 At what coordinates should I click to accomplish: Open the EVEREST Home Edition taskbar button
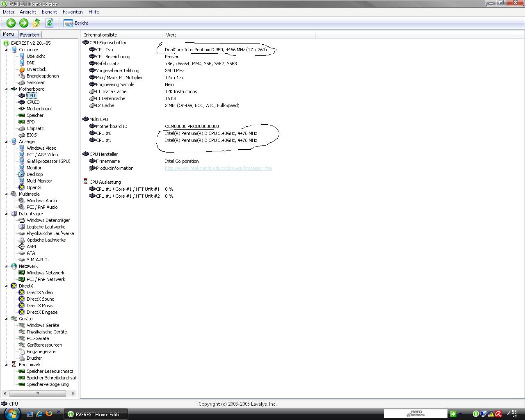[96, 414]
